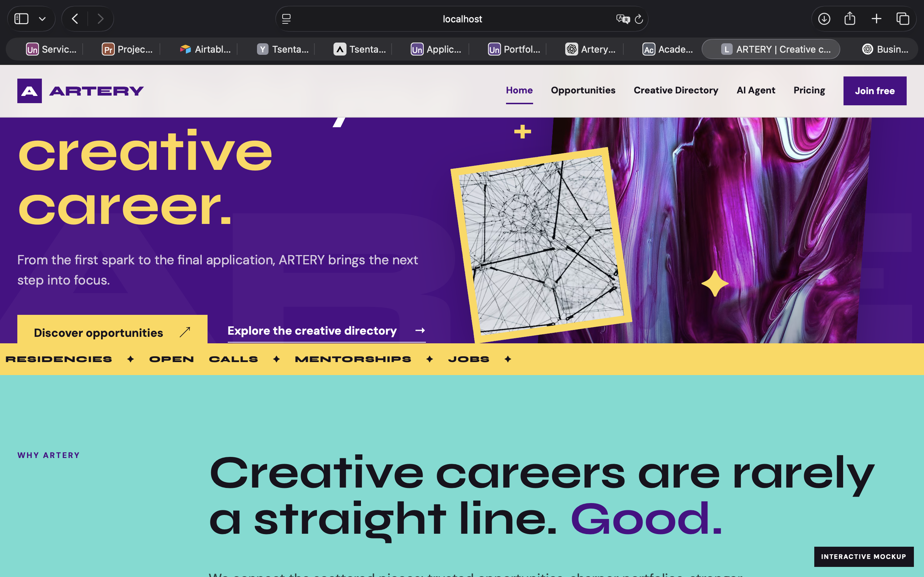
Task: Click the Discover opportunities button
Action: click(x=112, y=330)
